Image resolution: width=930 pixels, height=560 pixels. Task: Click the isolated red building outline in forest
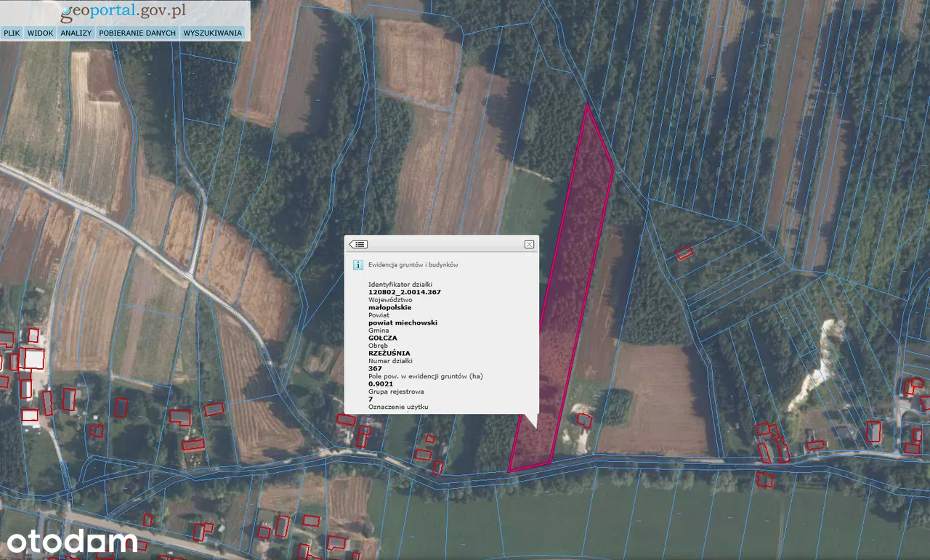coord(684,253)
